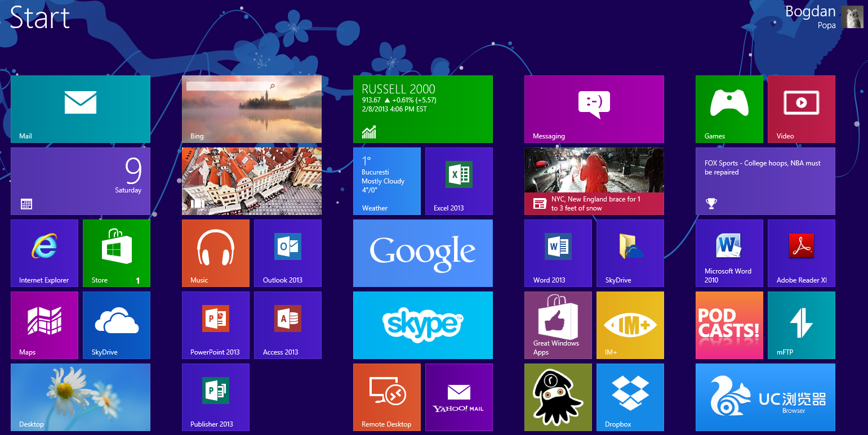This screenshot has width=868, height=435.
Task: Open the Games hub tile
Action: coord(729,109)
